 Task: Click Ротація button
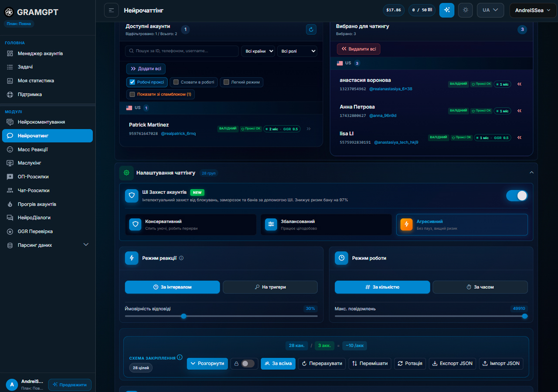410,363
